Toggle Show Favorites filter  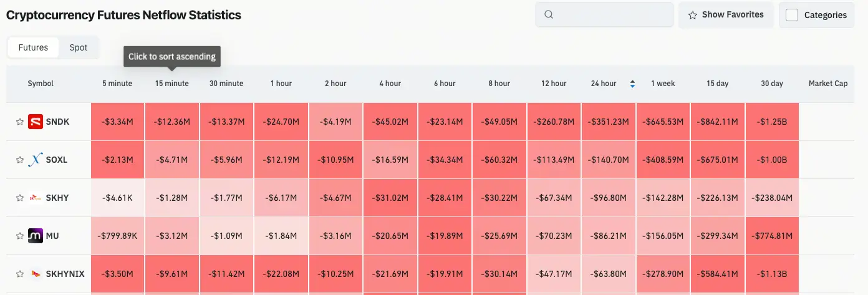[x=726, y=15]
